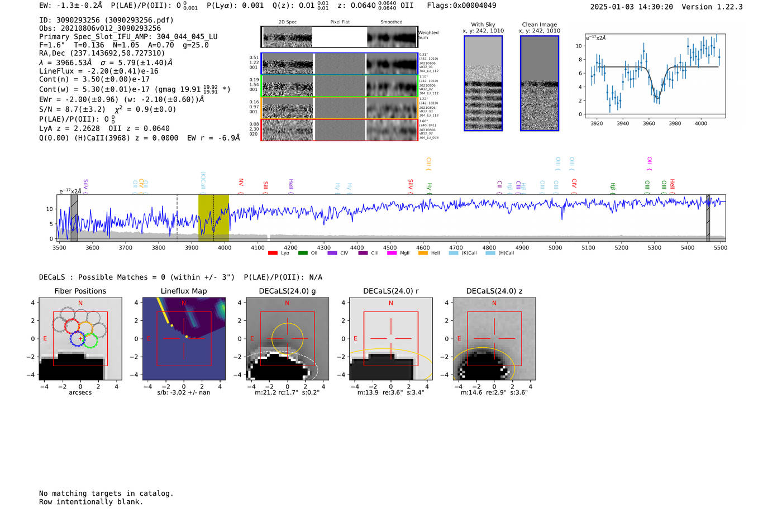This screenshot has height=532, width=782.
Task: Click the Lineflux Map panel
Action: pyautogui.click(x=184, y=339)
